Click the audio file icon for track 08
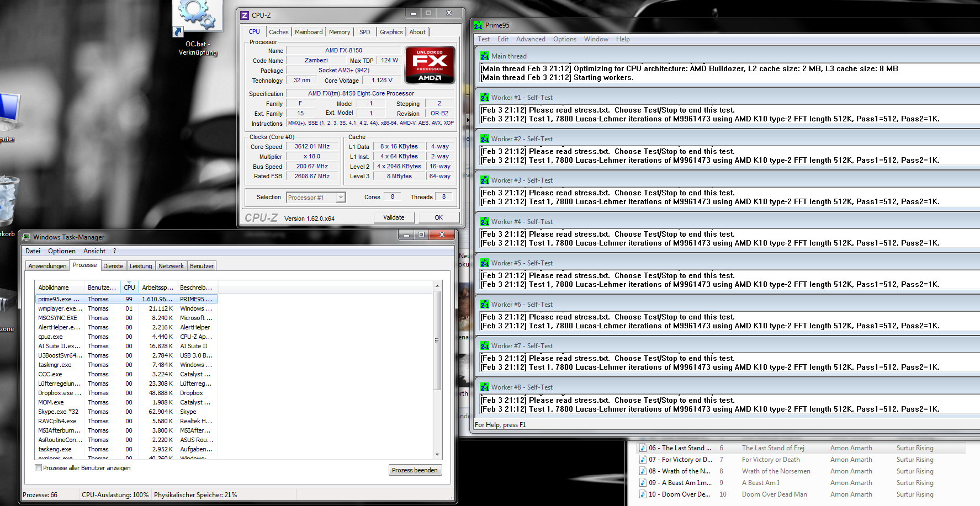 643,471
